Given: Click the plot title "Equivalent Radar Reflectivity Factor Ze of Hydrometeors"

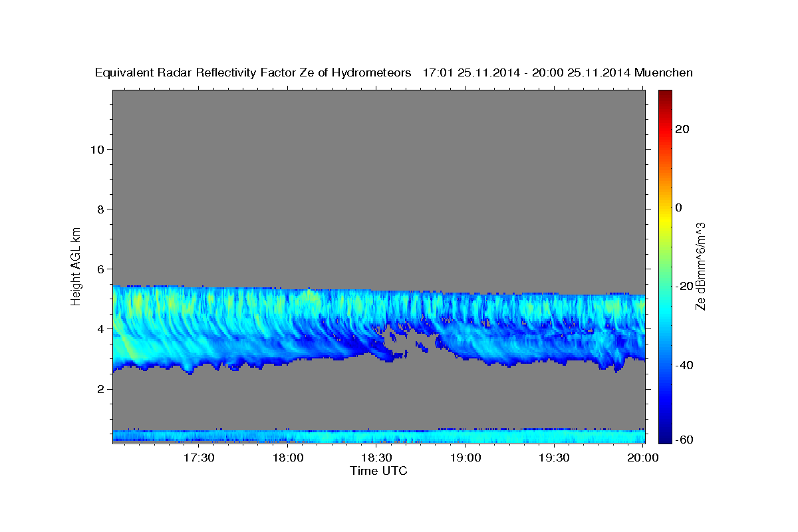Looking at the screenshot, I should 253,73.
